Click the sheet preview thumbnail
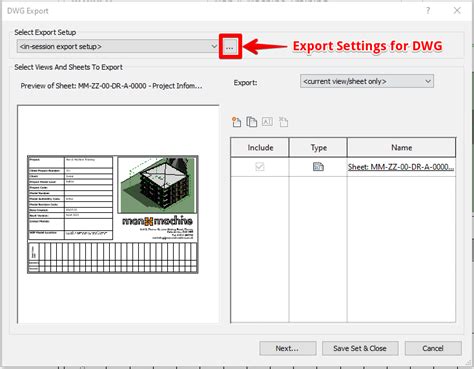This screenshot has width=474, height=369. (x=113, y=214)
